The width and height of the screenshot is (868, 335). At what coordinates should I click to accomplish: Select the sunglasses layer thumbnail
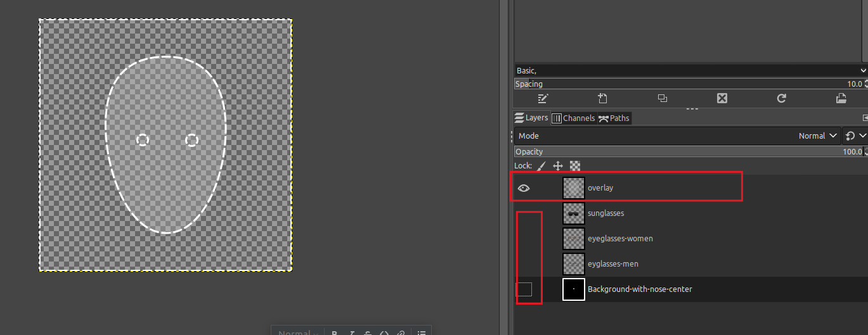(574, 213)
